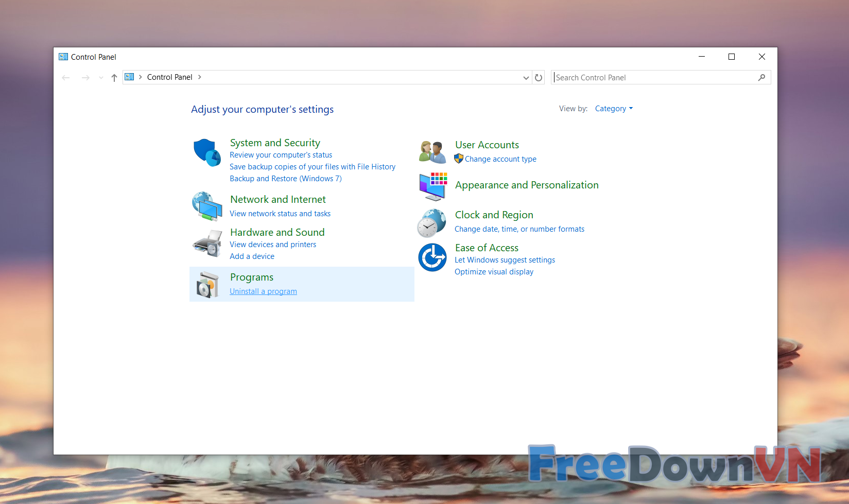The height and width of the screenshot is (504, 849).
Task: Click the System and Security shield icon
Action: coord(207,152)
